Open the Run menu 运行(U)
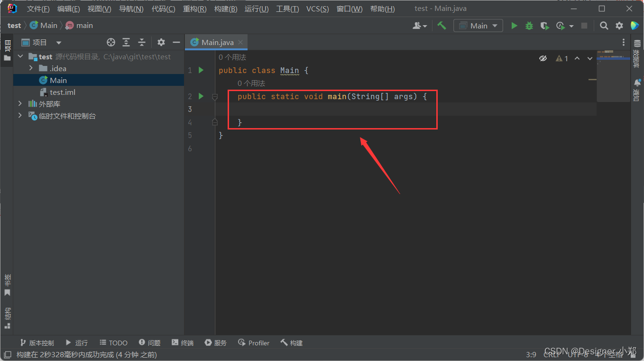644x361 pixels. (x=257, y=9)
